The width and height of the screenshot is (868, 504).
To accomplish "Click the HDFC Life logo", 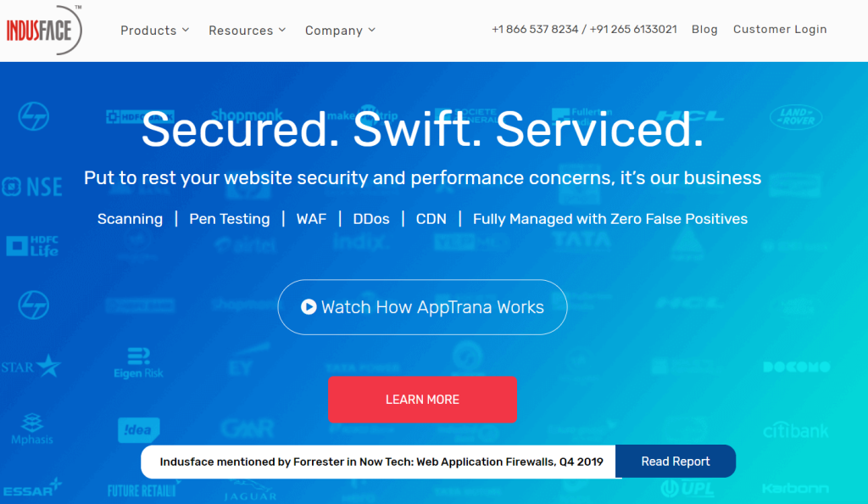I will (32, 246).
